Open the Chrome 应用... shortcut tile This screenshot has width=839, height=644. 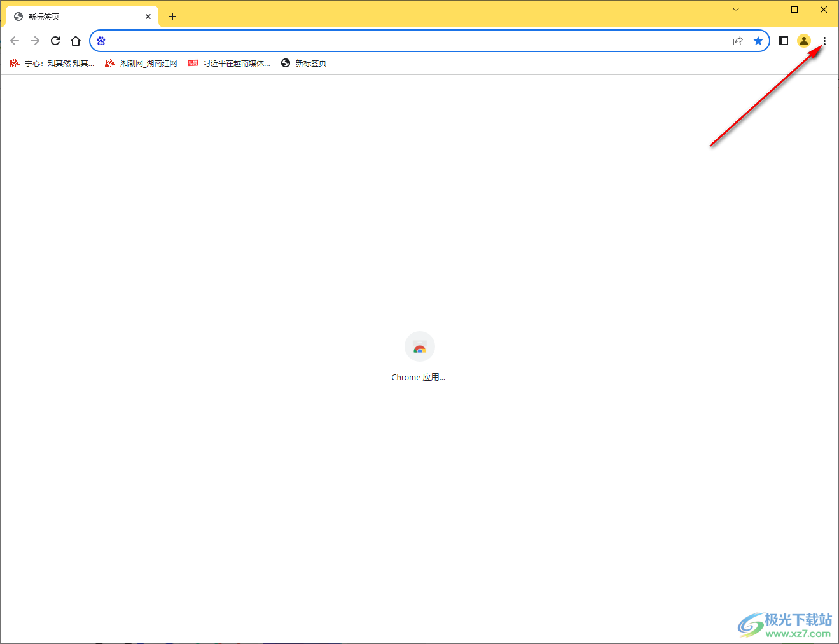(x=419, y=357)
